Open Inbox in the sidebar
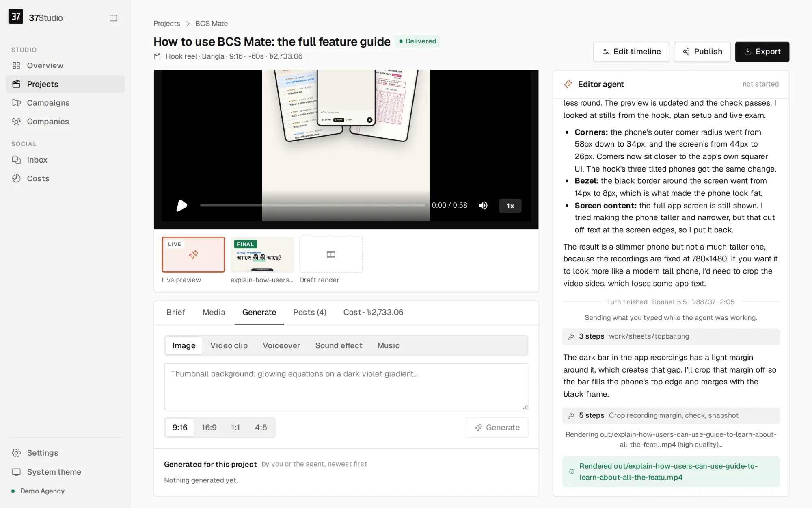 click(65, 160)
